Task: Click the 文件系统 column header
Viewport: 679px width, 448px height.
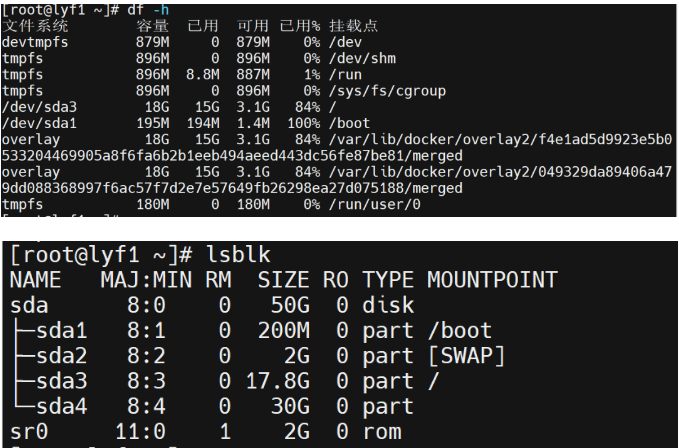Action: pyautogui.click(x=35, y=26)
